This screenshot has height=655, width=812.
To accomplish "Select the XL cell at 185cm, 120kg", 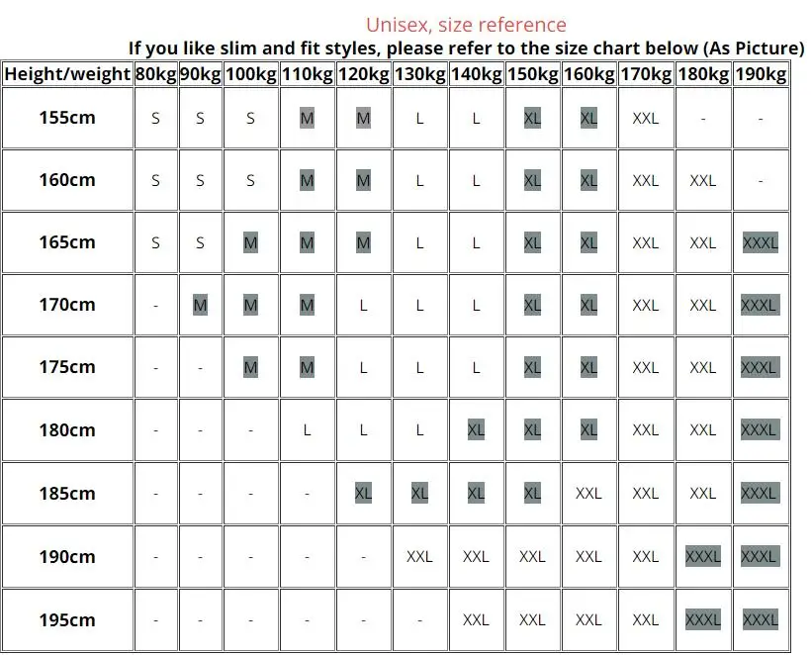I will click(x=363, y=493).
